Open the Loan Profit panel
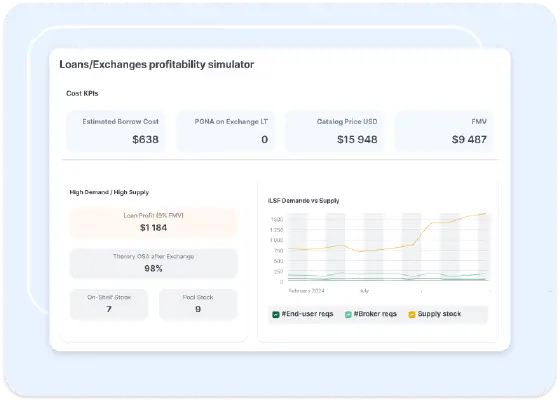The image size is (560, 402). coord(154,222)
